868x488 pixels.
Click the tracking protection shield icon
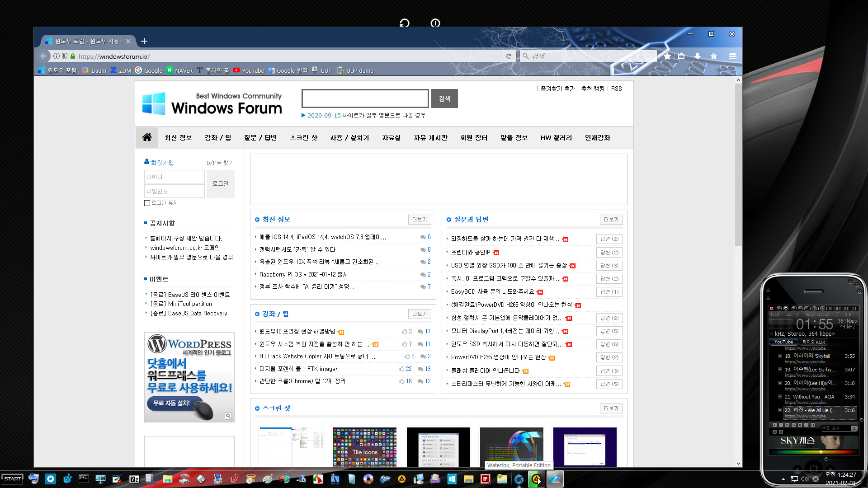[x=65, y=56]
